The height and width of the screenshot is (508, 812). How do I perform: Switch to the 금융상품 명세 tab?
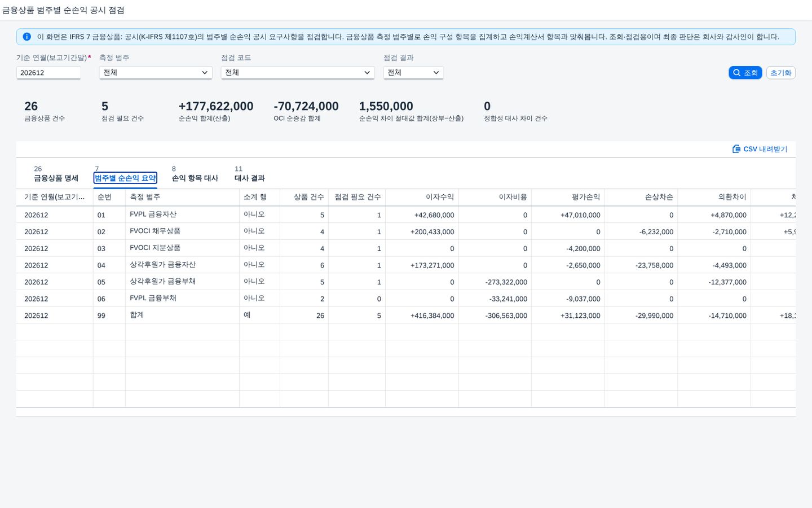pyautogui.click(x=56, y=178)
